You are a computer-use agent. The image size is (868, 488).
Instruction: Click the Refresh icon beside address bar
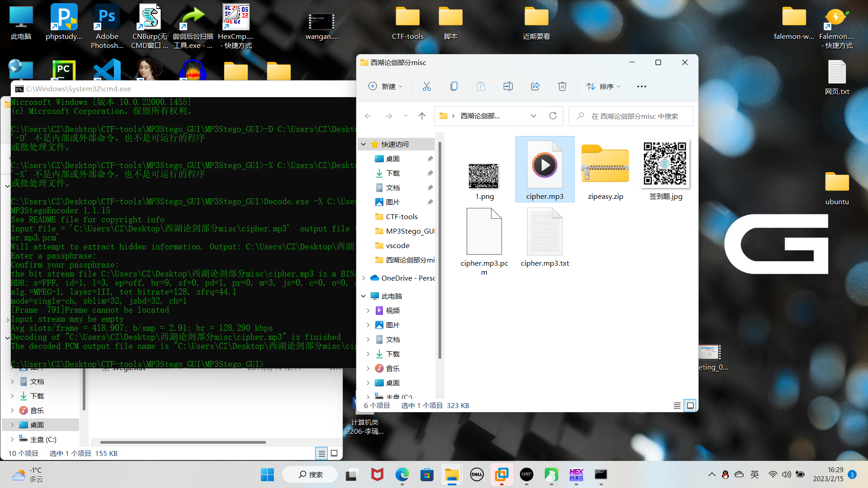pos(552,116)
